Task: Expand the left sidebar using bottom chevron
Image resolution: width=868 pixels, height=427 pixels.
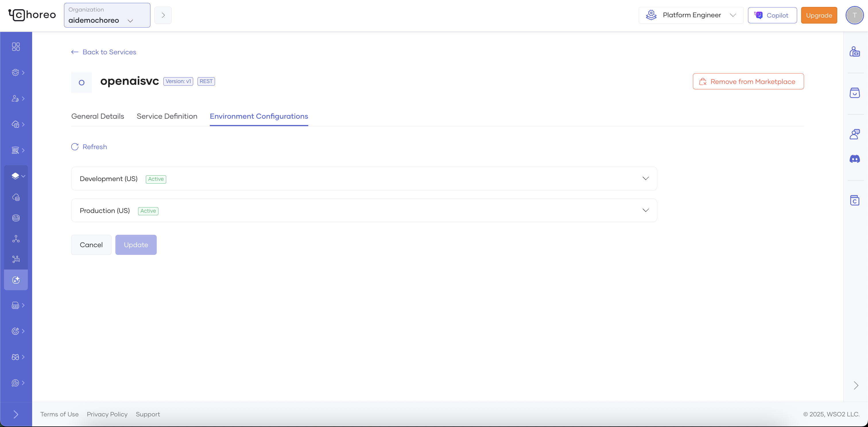Action: (x=16, y=414)
